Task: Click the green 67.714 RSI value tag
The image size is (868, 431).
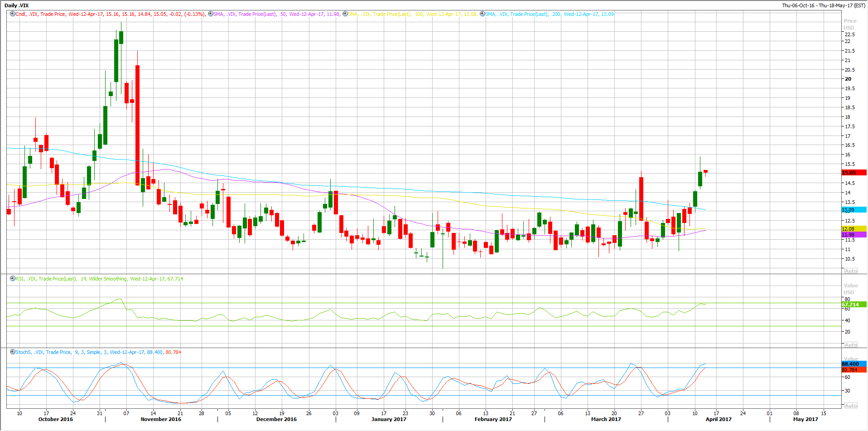Action: [854, 305]
